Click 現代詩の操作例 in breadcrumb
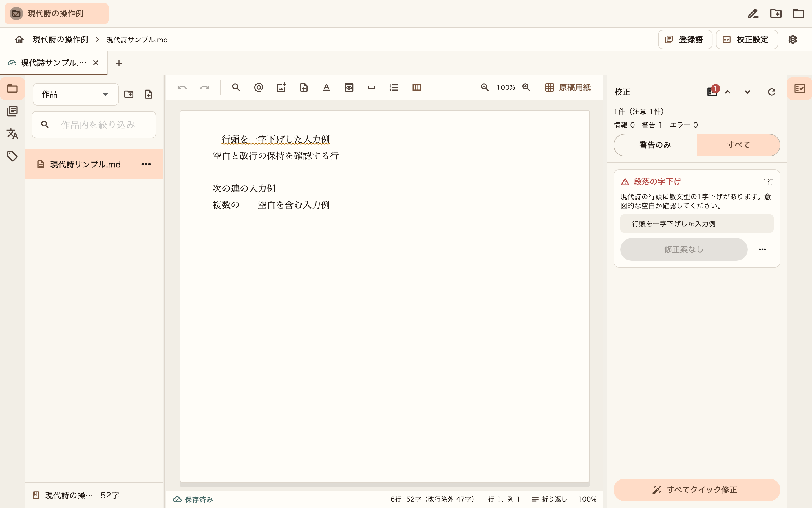Screen dimensions: 812x508 click(x=60, y=40)
